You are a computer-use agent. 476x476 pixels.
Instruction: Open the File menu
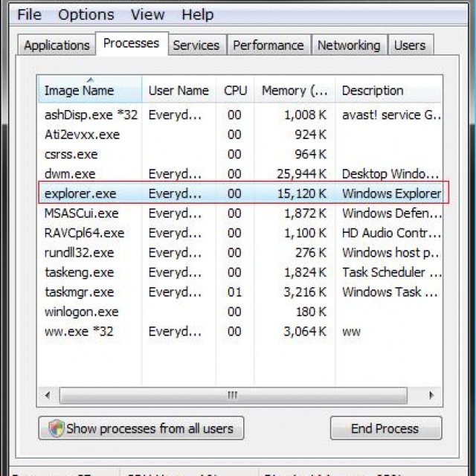[29, 15]
